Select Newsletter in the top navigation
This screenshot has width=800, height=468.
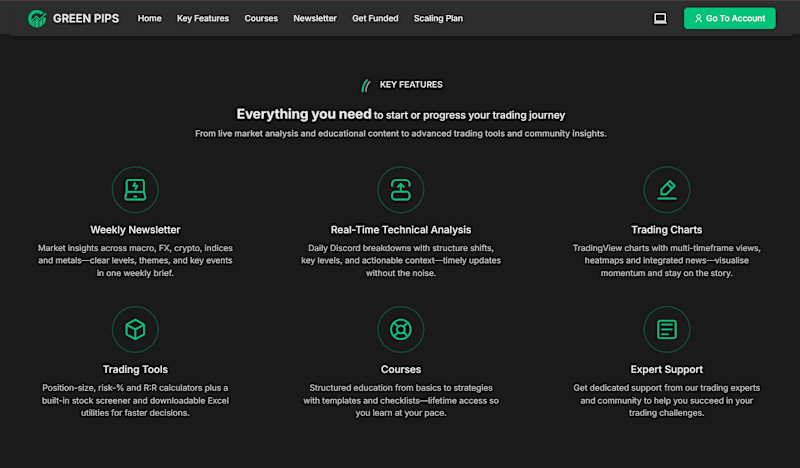coord(315,18)
